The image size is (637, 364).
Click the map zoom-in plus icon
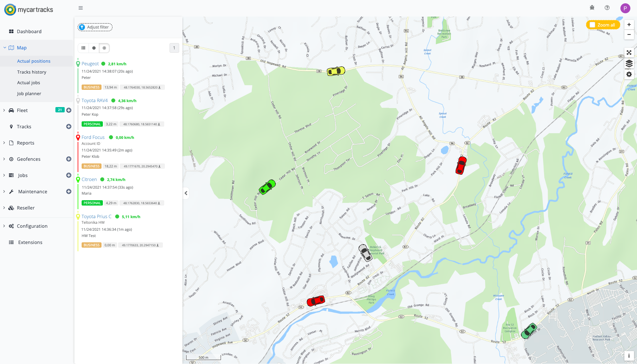pos(629,24)
